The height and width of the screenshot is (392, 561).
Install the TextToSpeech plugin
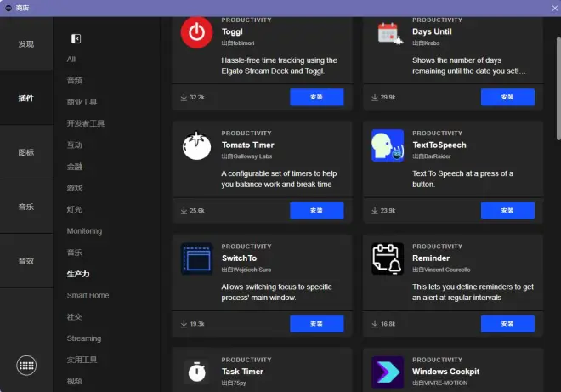click(507, 211)
